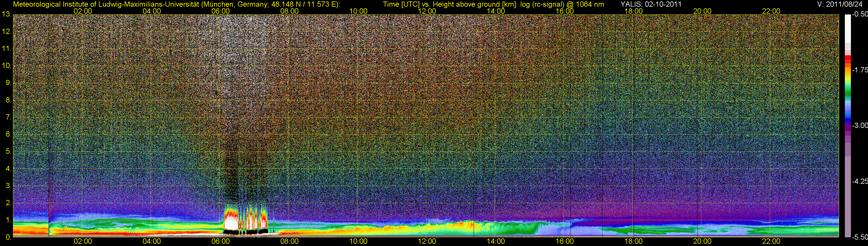
Task: Pick the 6 km height axis label
Action: (8, 135)
